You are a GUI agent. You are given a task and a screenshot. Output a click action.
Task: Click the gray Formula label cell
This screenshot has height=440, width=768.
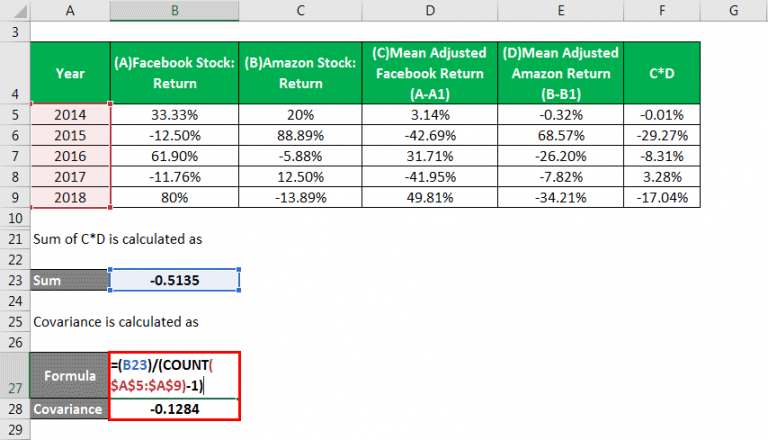70,375
